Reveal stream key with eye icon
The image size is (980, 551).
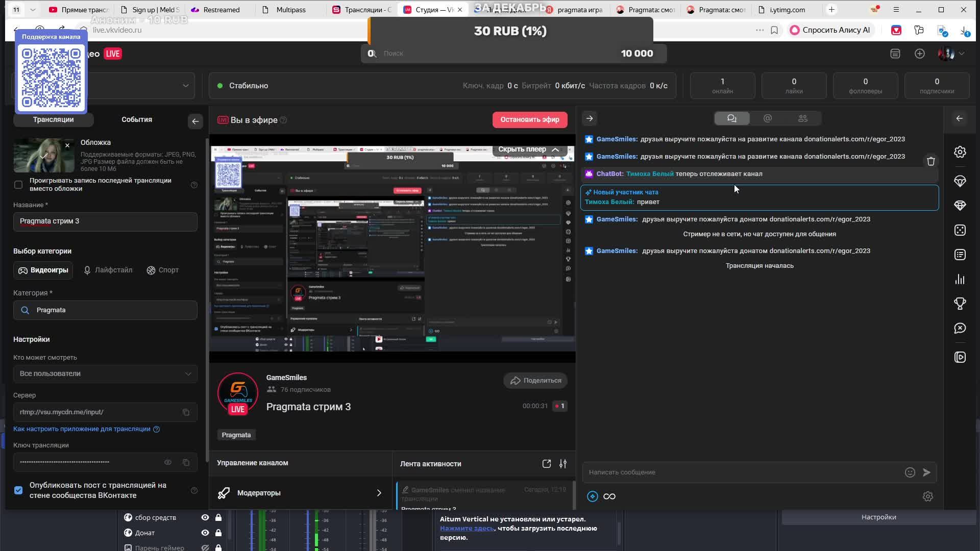tap(168, 462)
